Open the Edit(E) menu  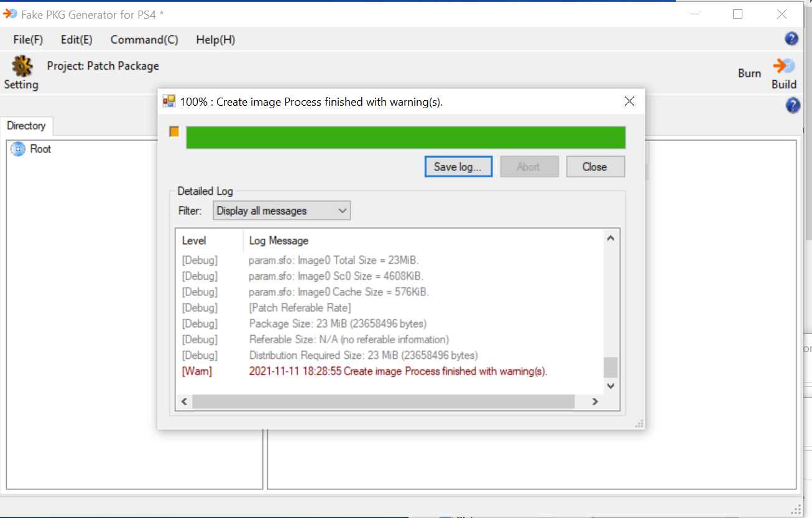[76, 40]
